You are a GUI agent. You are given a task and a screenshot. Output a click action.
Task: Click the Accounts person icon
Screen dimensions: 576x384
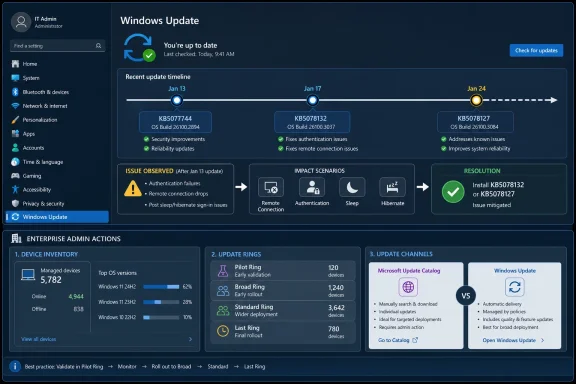[x=15, y=148]
